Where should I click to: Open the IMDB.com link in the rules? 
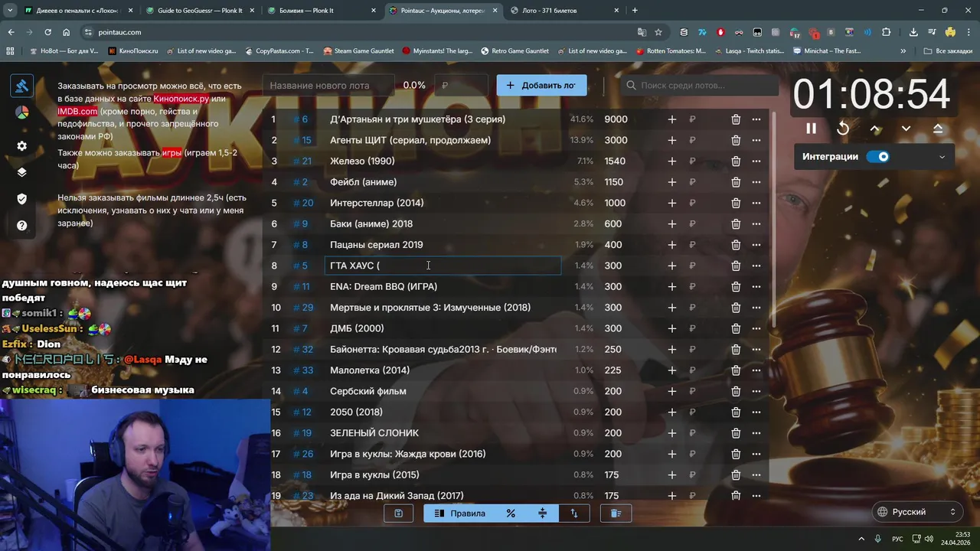[x=77, y=112]
